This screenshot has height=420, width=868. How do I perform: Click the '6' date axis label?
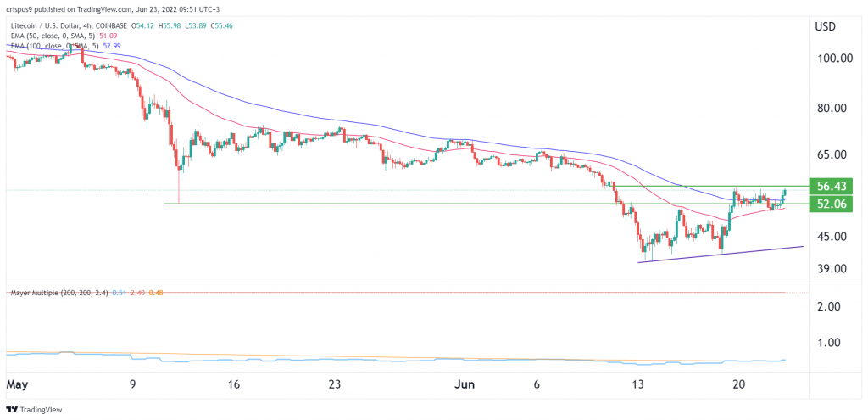[x=538, y=384]
